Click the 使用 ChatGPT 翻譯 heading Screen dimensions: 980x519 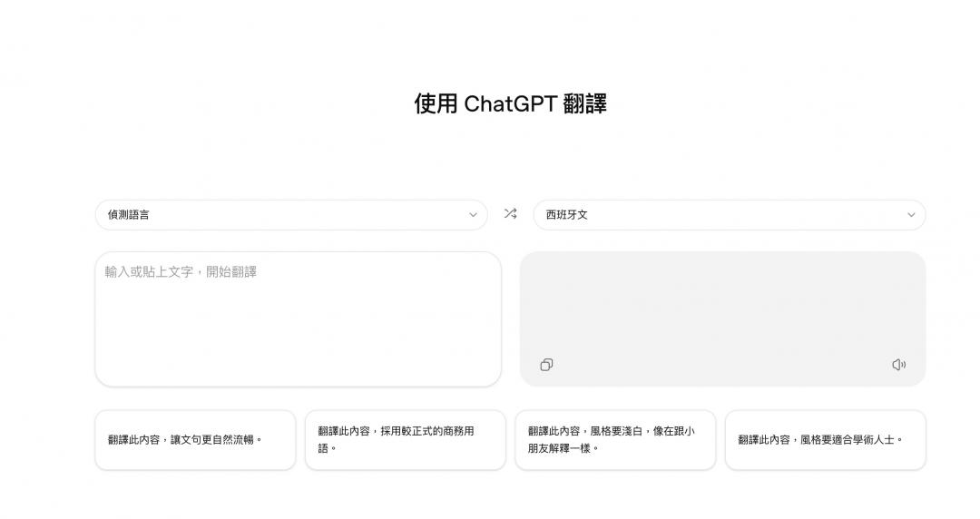(510, 103)
